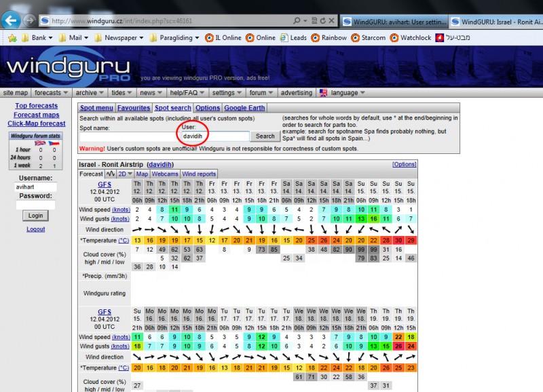Open the Online bookmark

coord(261,38)
